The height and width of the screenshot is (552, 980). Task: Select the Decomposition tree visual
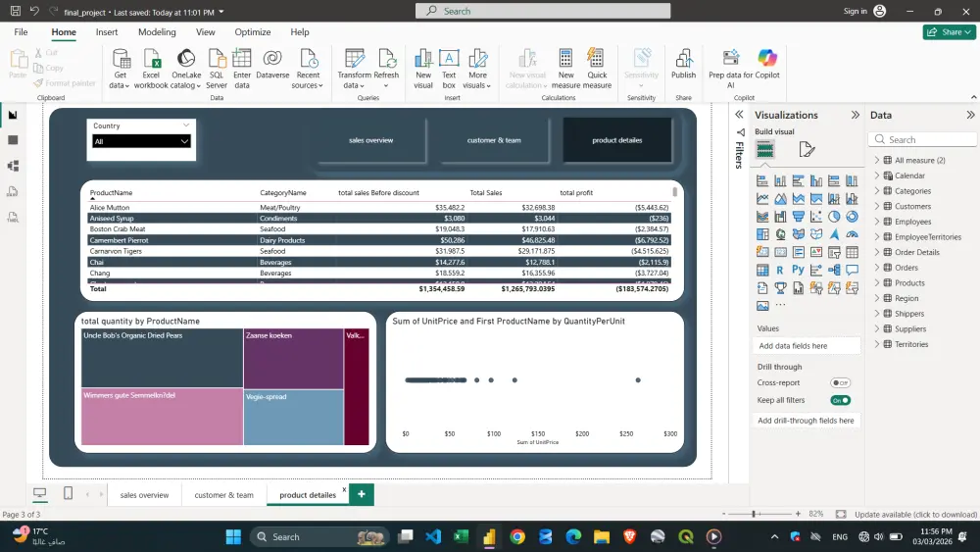click(x=834, y=270)
